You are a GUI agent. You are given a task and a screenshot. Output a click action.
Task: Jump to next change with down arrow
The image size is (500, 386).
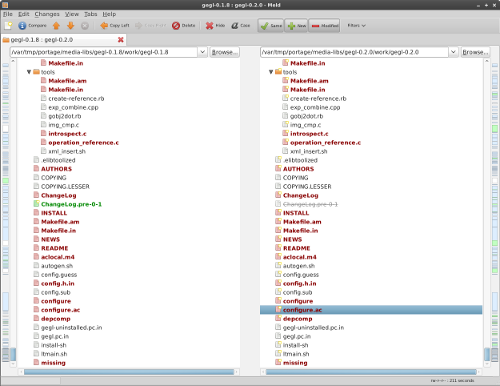(x=70, y=25)
